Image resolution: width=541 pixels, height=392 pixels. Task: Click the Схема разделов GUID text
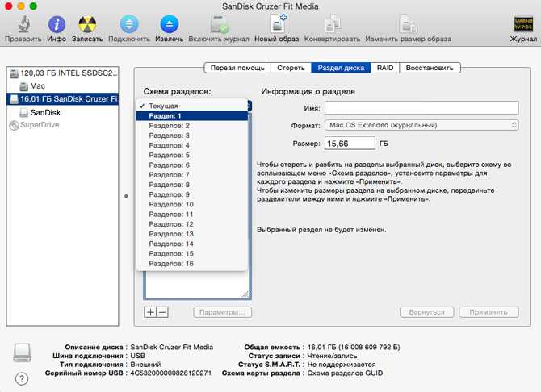[x=345, y=373]
